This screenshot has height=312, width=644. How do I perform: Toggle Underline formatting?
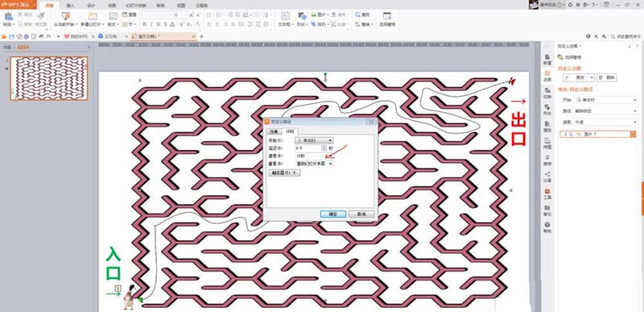coord(159,24)
